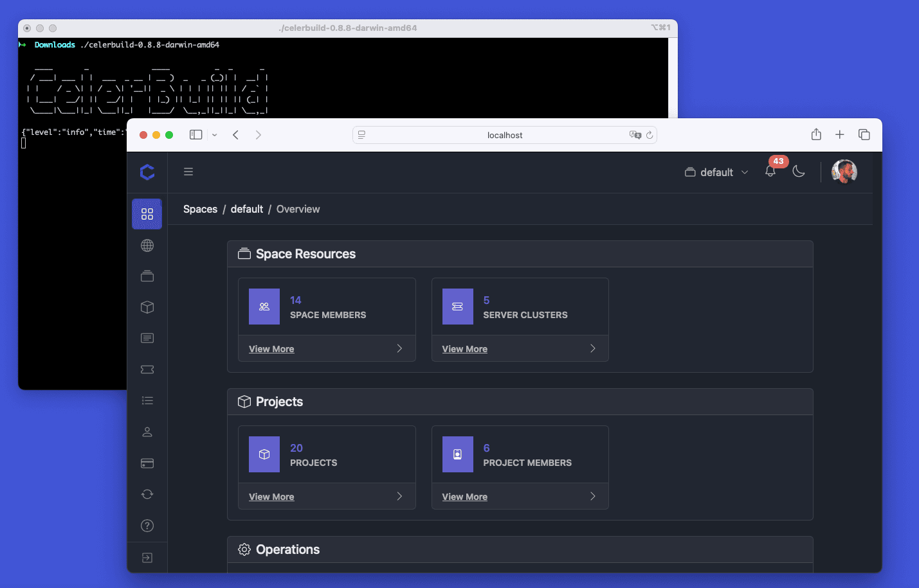Click the CelerBuild logo in the sidebar
Image resolution: width=919 pixels, height=588 pixels.
(147, 172)
